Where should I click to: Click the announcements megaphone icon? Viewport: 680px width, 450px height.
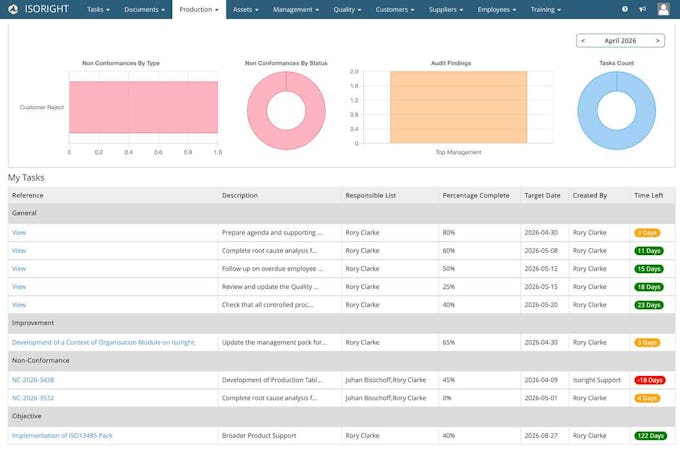[642, 9]
